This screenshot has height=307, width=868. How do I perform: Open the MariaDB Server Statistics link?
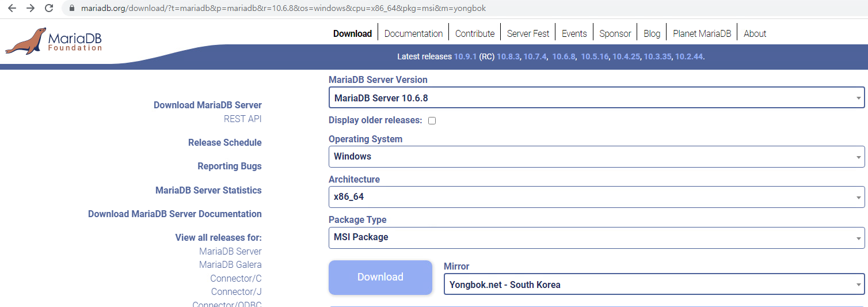(208, 190)
